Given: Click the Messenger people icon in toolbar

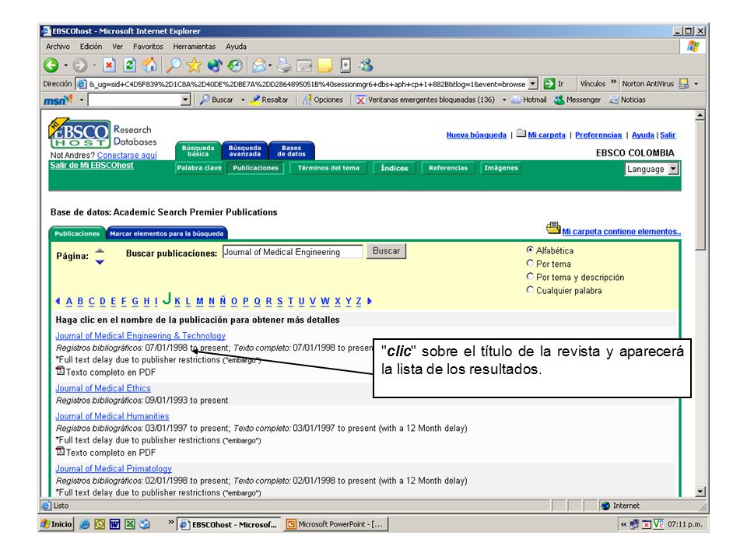Looking at the screenshot, I should (x=366, y=65).
